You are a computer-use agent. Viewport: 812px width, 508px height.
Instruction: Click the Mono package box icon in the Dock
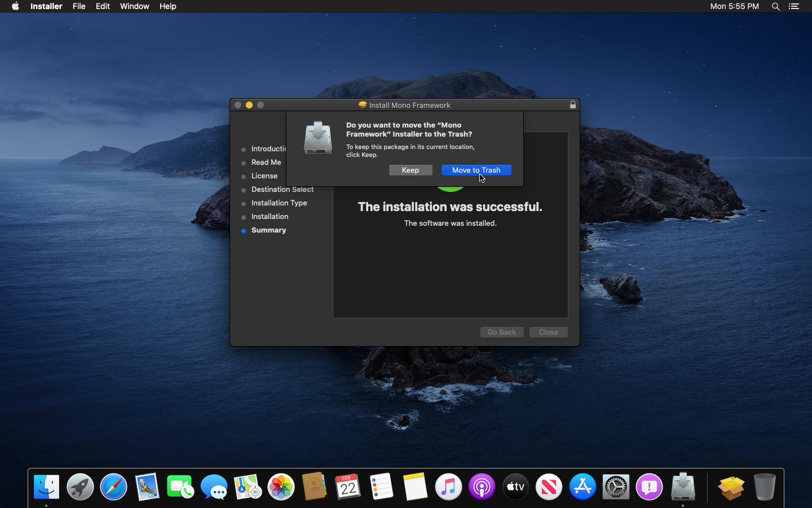(731, 487)
